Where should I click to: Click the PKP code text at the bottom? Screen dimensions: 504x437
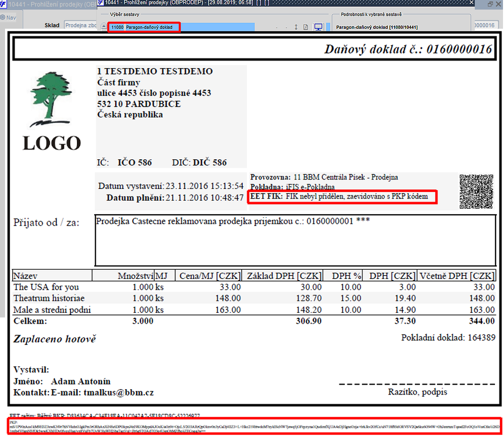click(x=255, y=427)
